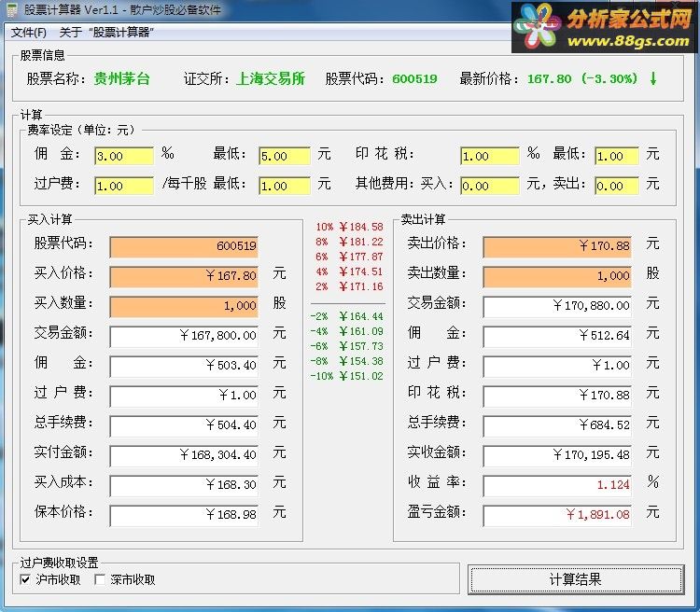
Task: Edit the 过户费 最低 field
Action: pyautogui.click(x=285, y=186)
